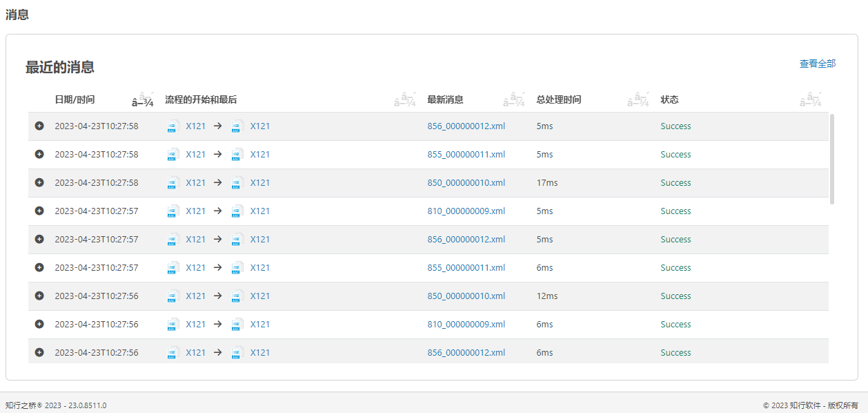Click the 最新消息 column header
Image resolution: width=868 pixels, height=413 pixels.
(x=446, y=99)
